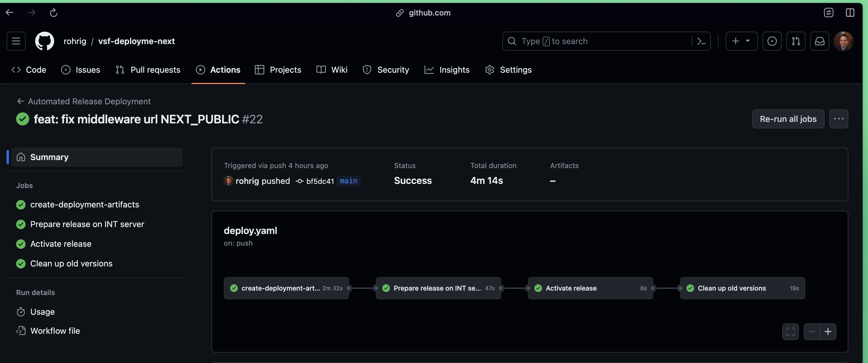This screenshot has width=868, height=363.
Task: Return to Automated Release Deployment workflow
Action: pos(89,101)
